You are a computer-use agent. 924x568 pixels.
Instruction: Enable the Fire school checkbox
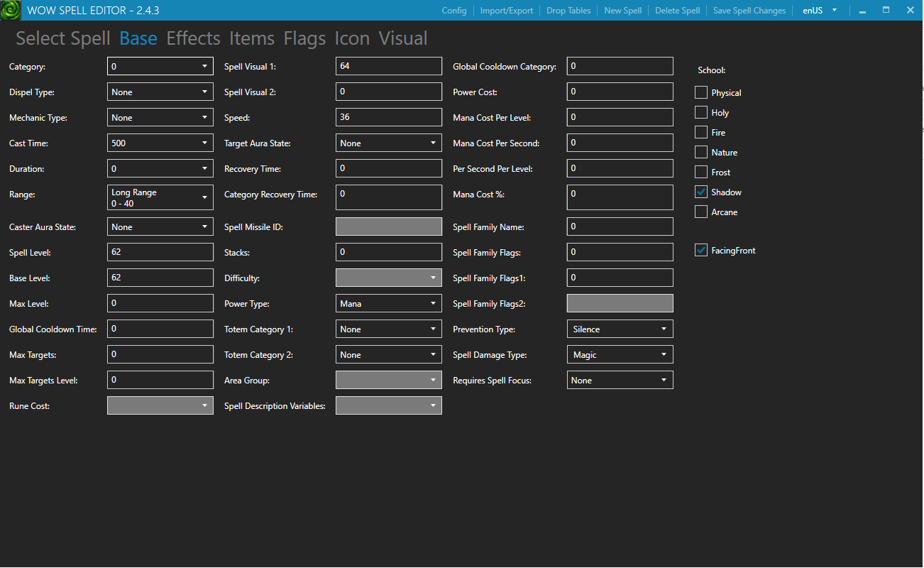point(701,131)
